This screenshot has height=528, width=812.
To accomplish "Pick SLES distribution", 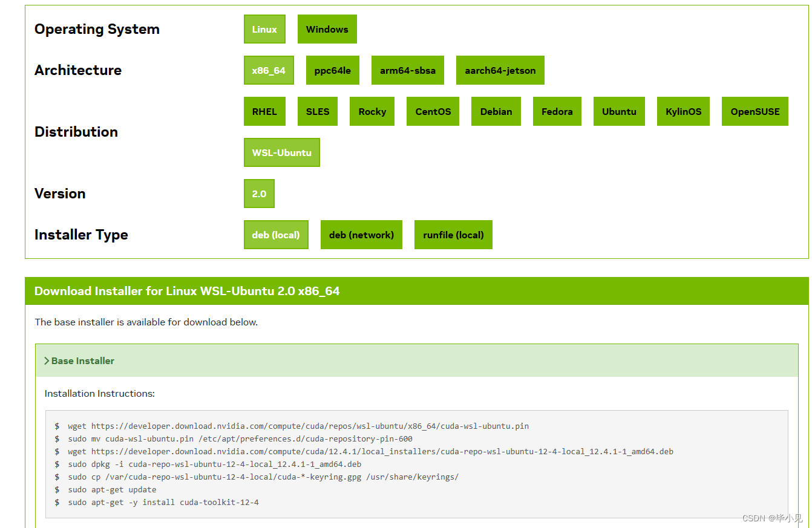I will tap(318, 111).
